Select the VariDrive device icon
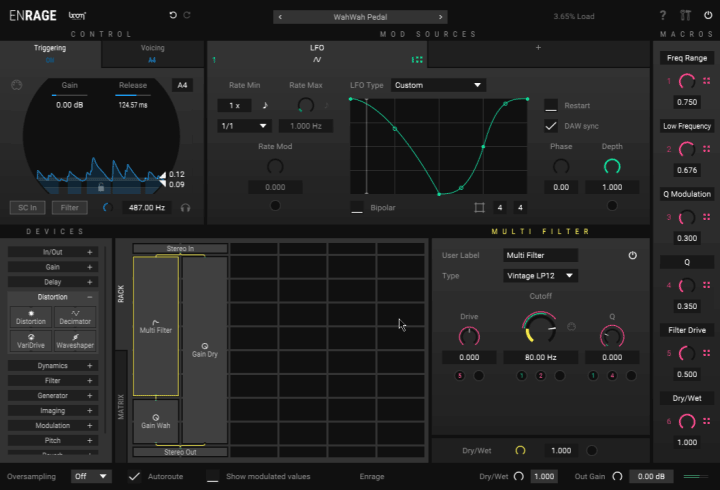720x490 pixels. (30, 340)
